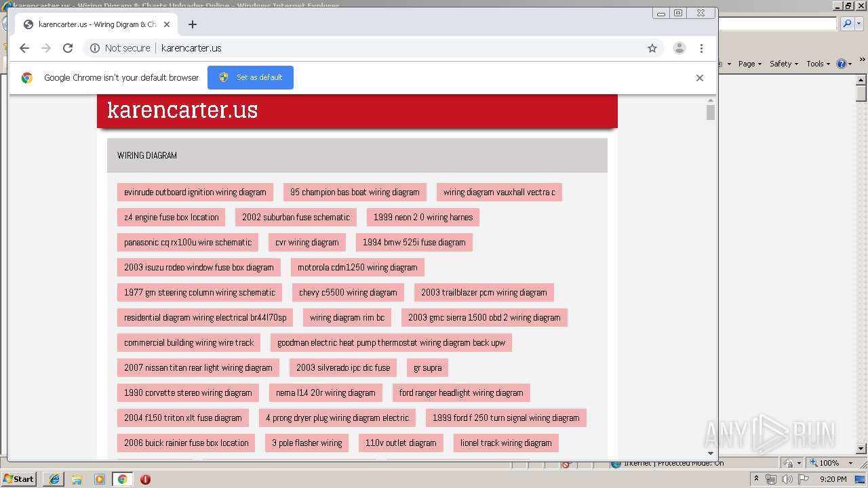This screenshot has width=868, height=488.
Task: Open 2003 gmc sierra 1500 obd 2 wiring diagram
Action: click(x=484, y=318)
